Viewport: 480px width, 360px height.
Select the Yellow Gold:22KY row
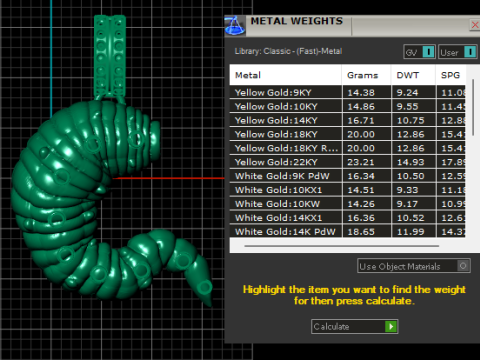(348, 162)
